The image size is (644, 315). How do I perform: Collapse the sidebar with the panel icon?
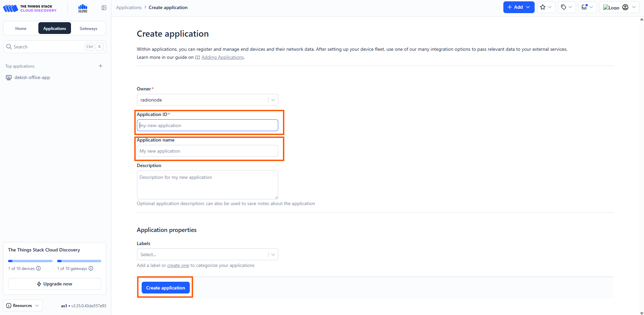(x=104, y=8)
